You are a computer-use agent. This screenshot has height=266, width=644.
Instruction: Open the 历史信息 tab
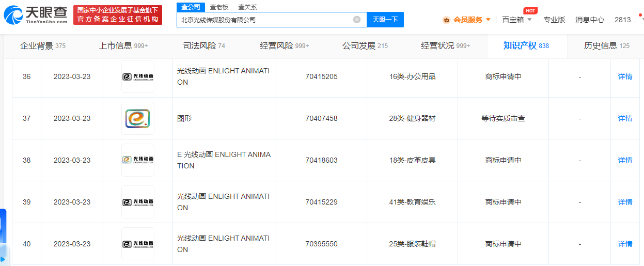coord(607,46)
